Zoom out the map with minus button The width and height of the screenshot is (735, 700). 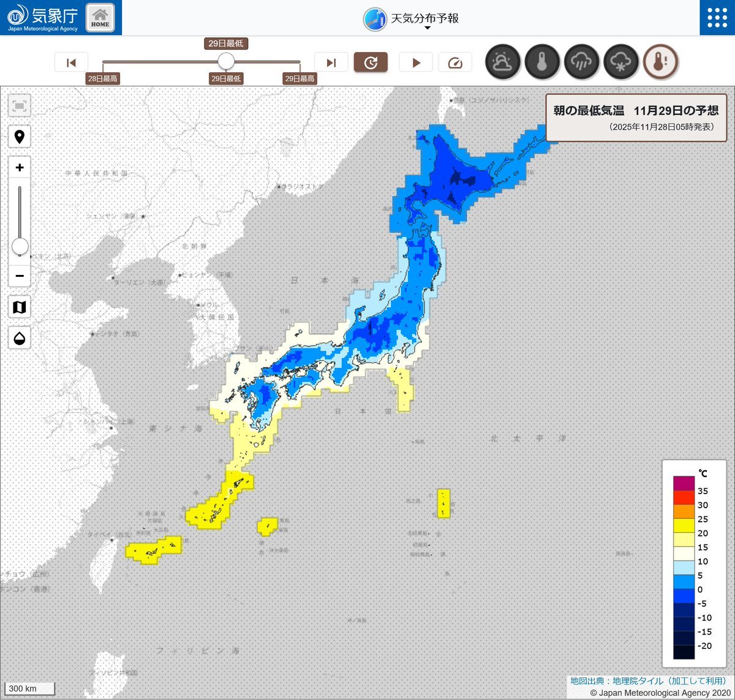click(20, 276)
